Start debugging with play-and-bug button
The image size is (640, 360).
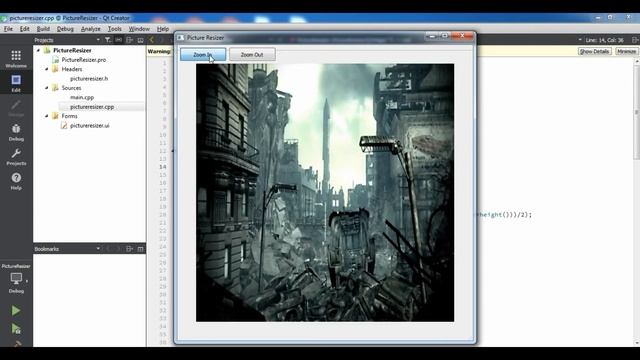[x=16, y=329]
